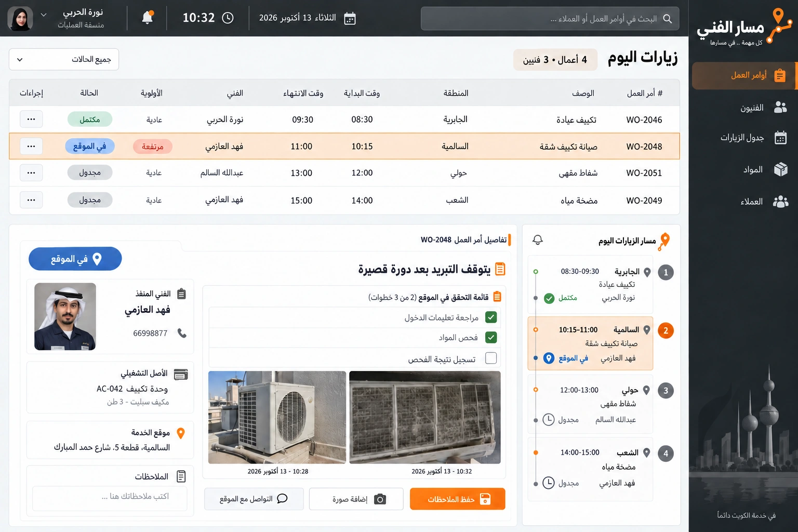Click the location pin icon next to موقع الخدمة
The width and height of the screenshot is (798, 532).
[x=181, y=433]
